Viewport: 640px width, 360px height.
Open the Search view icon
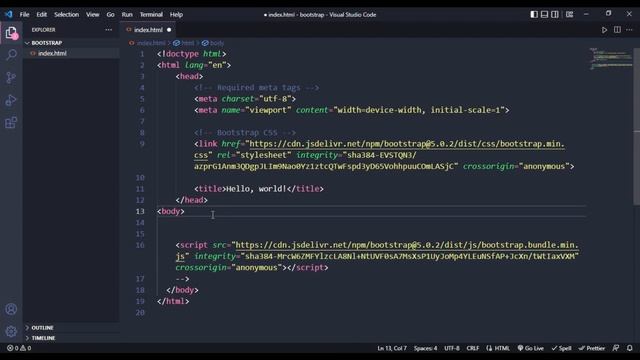pos(11,55)
